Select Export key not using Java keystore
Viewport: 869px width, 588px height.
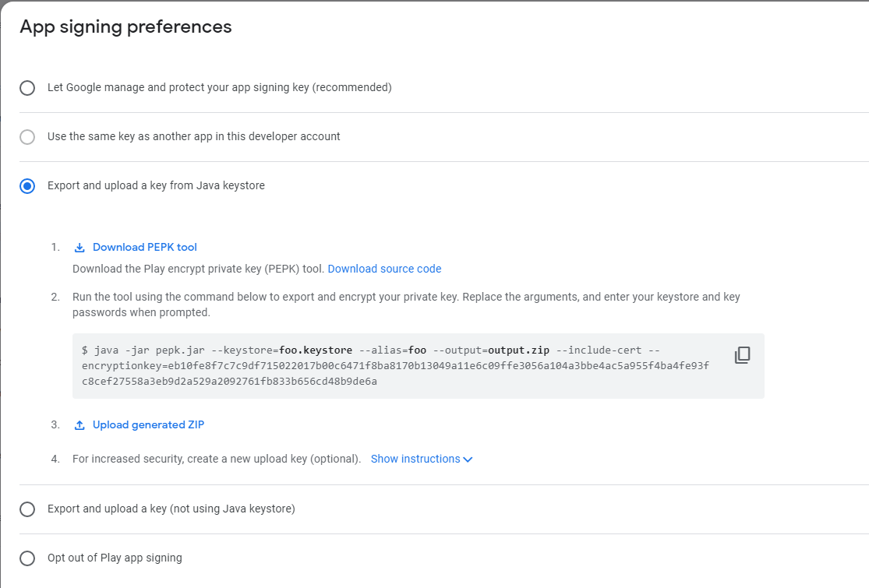point(27,509)
